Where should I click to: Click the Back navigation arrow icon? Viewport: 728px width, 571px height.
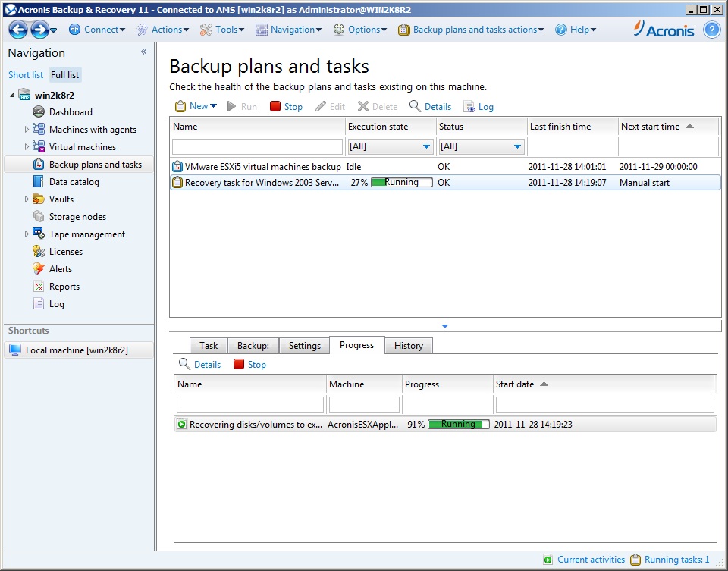pyautogui.click(x=18, y=30)
